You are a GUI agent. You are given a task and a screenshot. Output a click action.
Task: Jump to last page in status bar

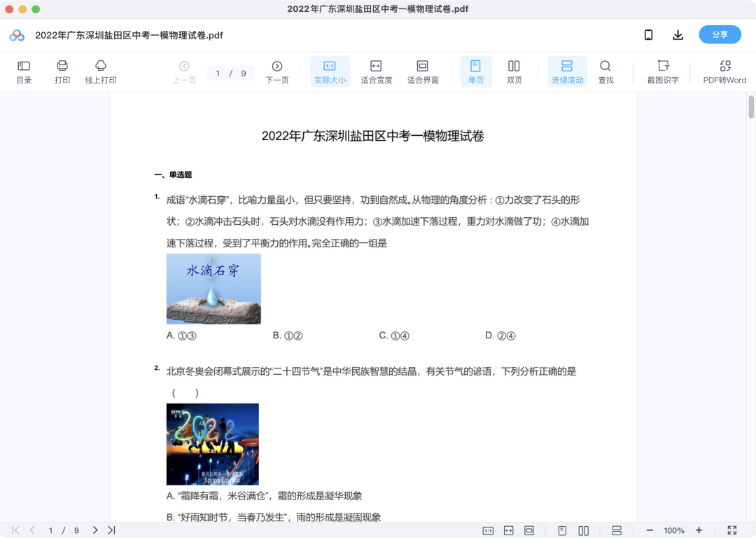pos(111,530)
